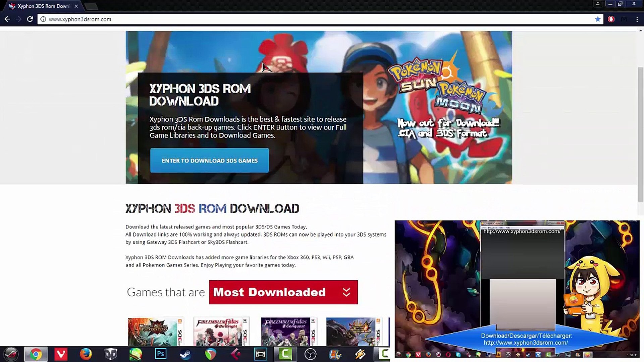
Task: Open the 3D cube app in taskbar
Action: point(111,354)
